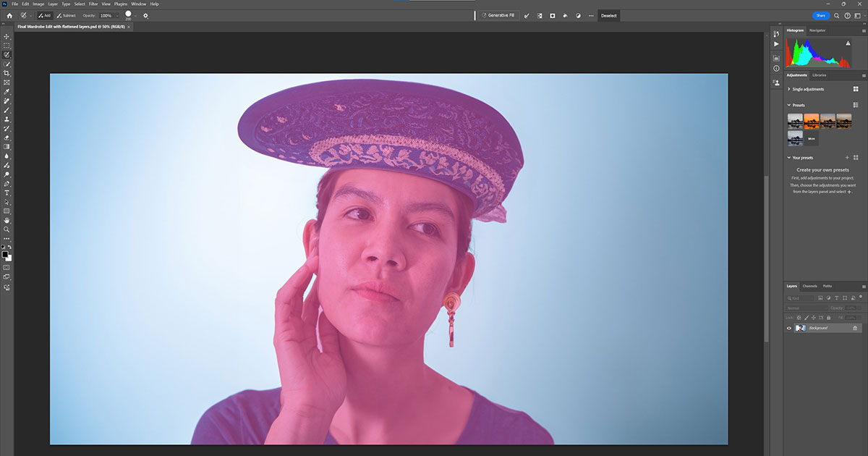
Task: Activate the Zoom tool
Action: tap(7, 228)
